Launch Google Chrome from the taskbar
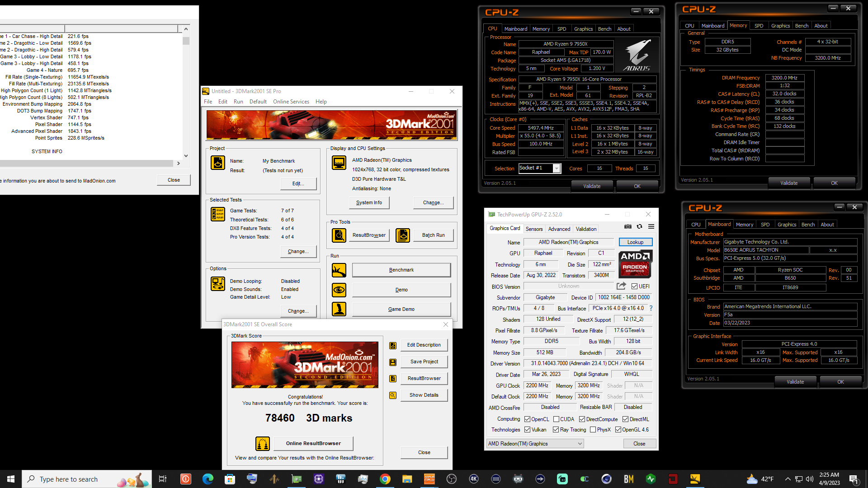This screenshot has height=488, width=868. (385, 479)
